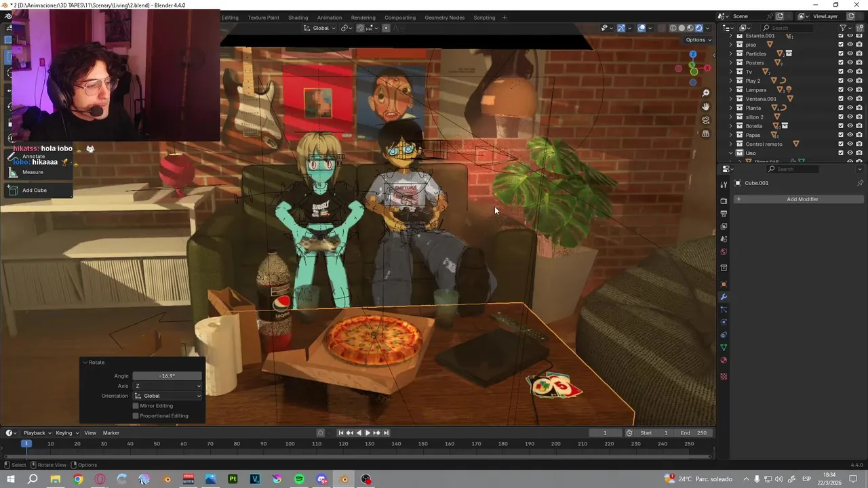Open the Material properties tab icon
The width and height of the screenshot is (868, 488).
pos(724,361)
